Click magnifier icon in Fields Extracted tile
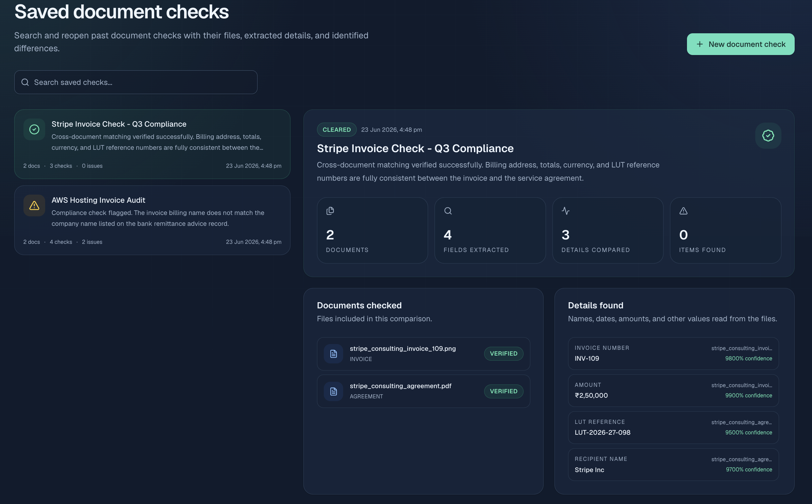This screenshot has height=504, width=812. click(448, 211)
